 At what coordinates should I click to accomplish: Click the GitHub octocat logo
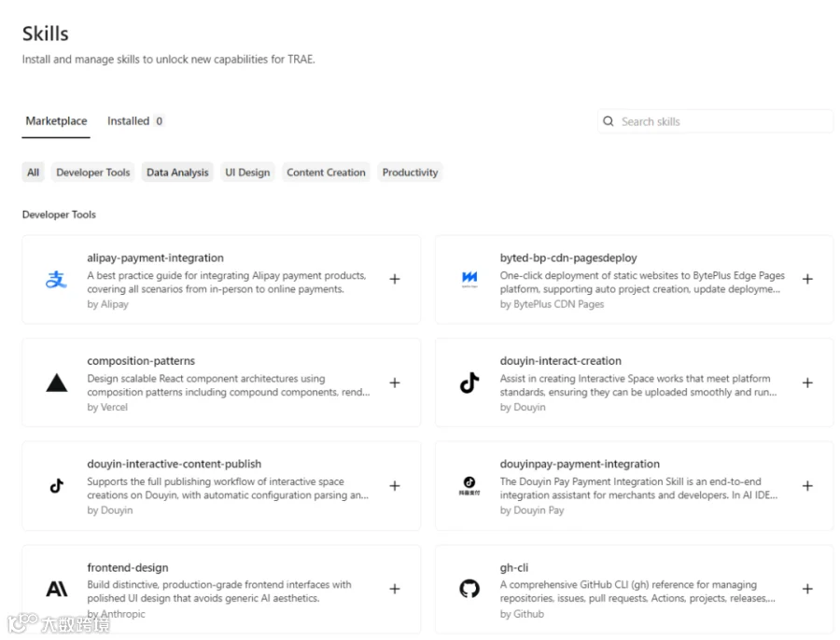point(469,589)
